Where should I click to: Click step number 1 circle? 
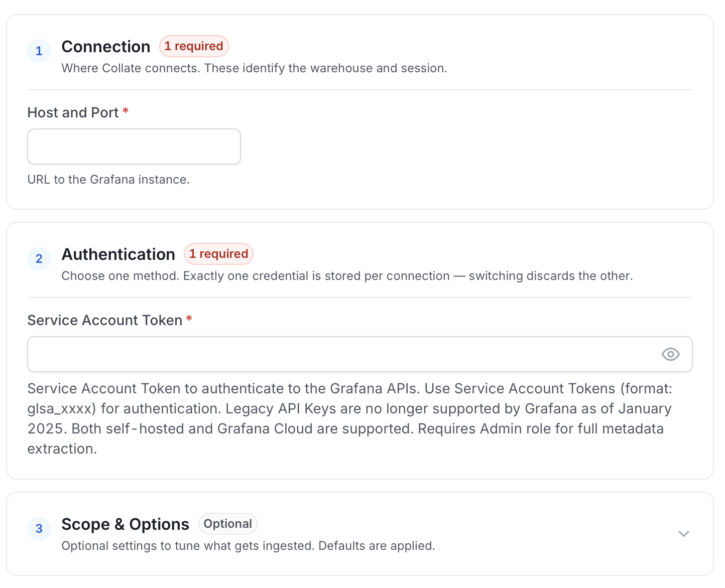point(39,51)
